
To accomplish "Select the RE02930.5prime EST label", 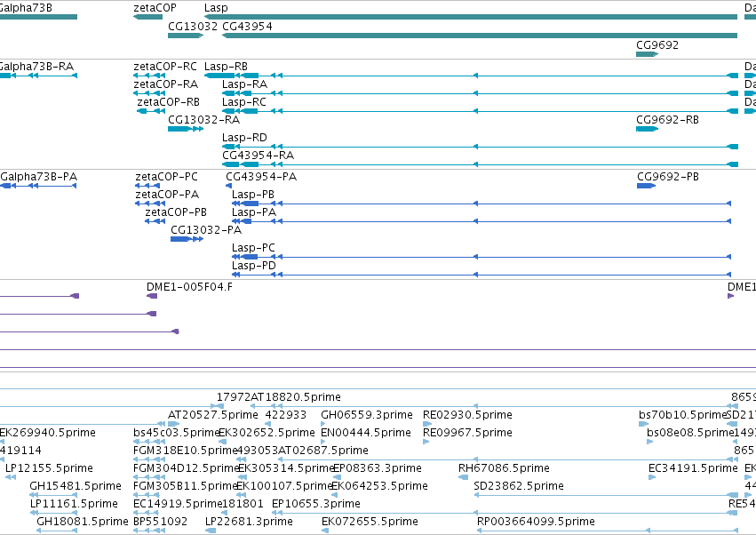I will [467, 415].
